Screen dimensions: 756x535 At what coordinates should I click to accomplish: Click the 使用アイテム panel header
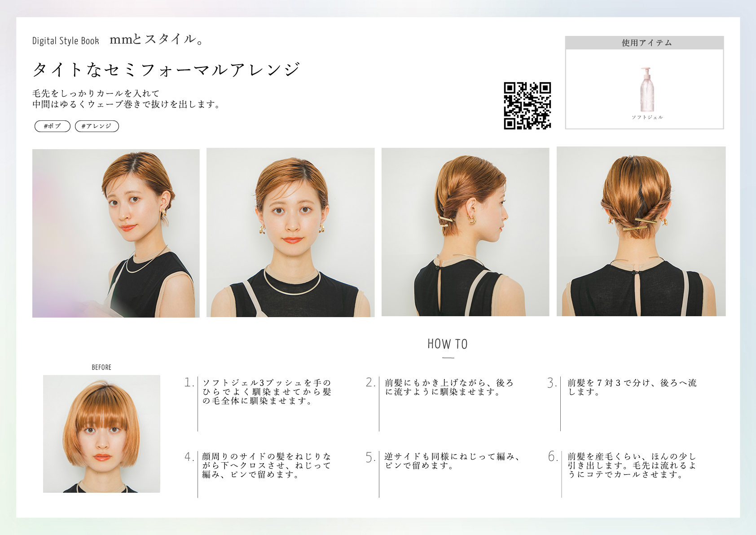coord(644,43)
